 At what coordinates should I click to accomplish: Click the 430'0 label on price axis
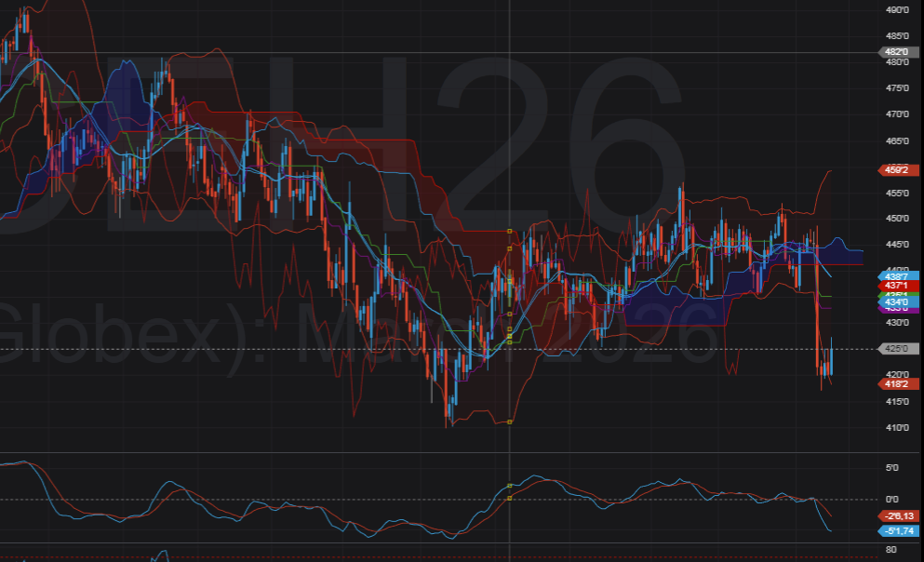897,323
